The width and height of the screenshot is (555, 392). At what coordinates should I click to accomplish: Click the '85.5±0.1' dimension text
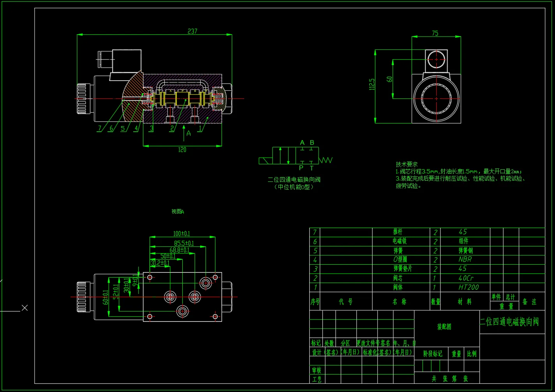(184, 243)
